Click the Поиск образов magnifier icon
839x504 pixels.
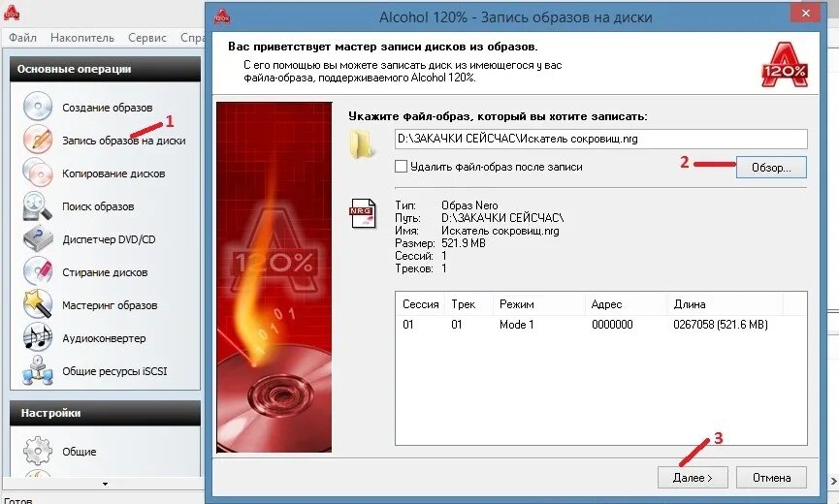point(38,205)
